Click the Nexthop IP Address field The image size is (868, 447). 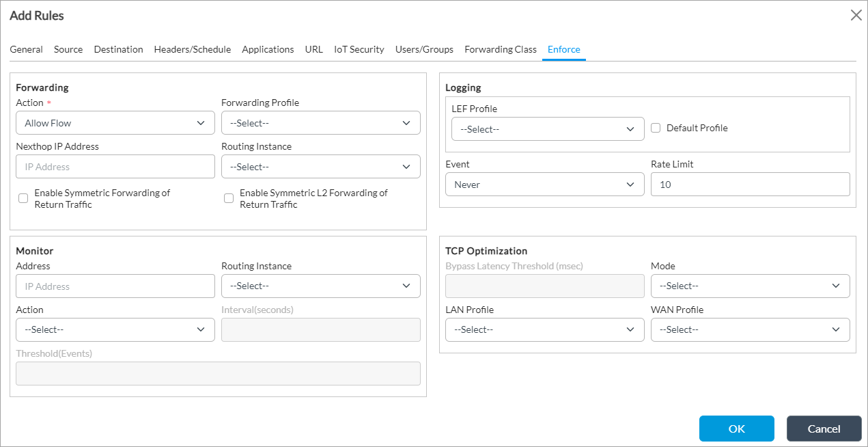click(x=115, y=167)
